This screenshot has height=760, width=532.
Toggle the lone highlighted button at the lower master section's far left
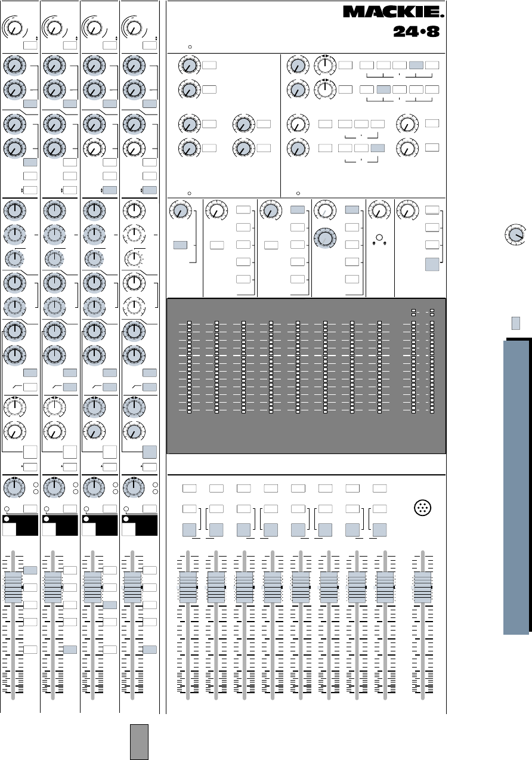point(180,245)
